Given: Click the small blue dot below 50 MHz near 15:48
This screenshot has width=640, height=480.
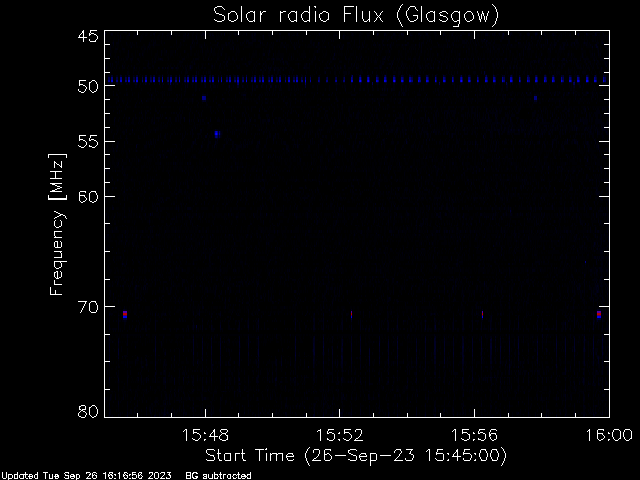Looking at the screenshot, I should pyautogui.click(x=204, y=98).
